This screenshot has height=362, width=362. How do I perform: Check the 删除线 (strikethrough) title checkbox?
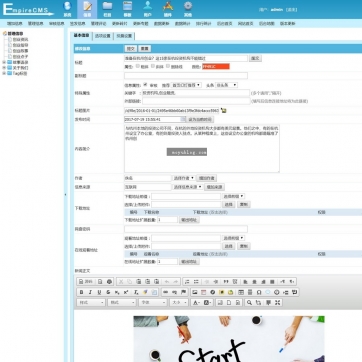pos(168,66)
